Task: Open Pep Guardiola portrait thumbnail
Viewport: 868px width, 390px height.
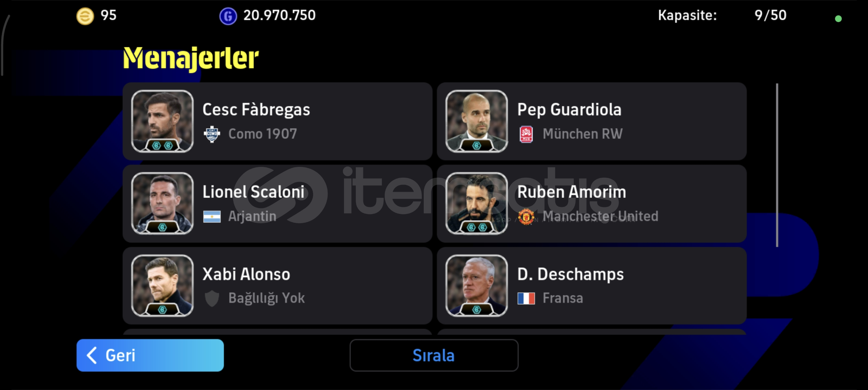Action: [x=477, y=121]
